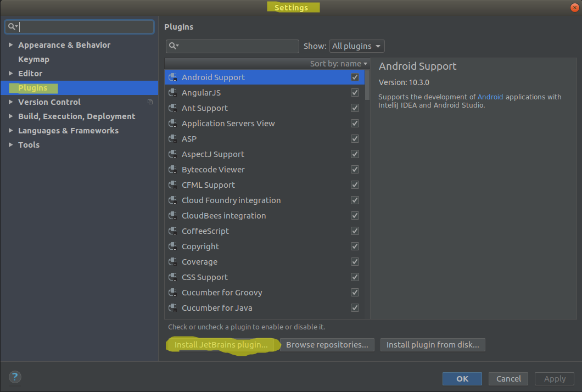Click the CloudBees integration plugin icon
This screenshot has height=392, width=582.
172,216
